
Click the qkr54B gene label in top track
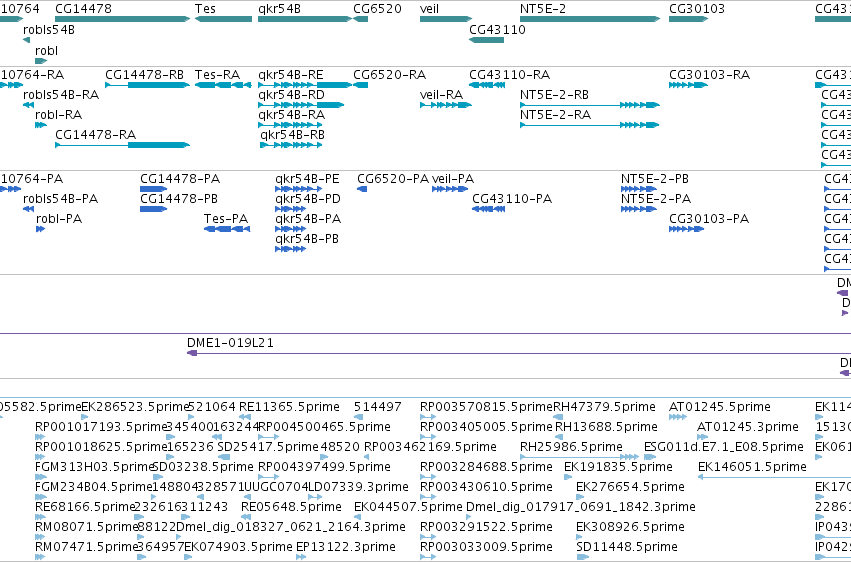[x=280, y=9]
